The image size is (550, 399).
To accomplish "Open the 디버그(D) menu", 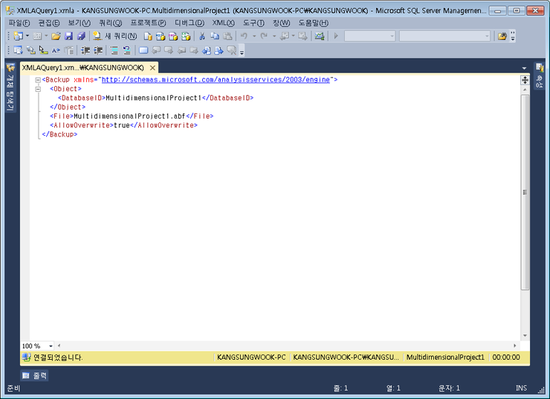I will [x=189, y=23].
